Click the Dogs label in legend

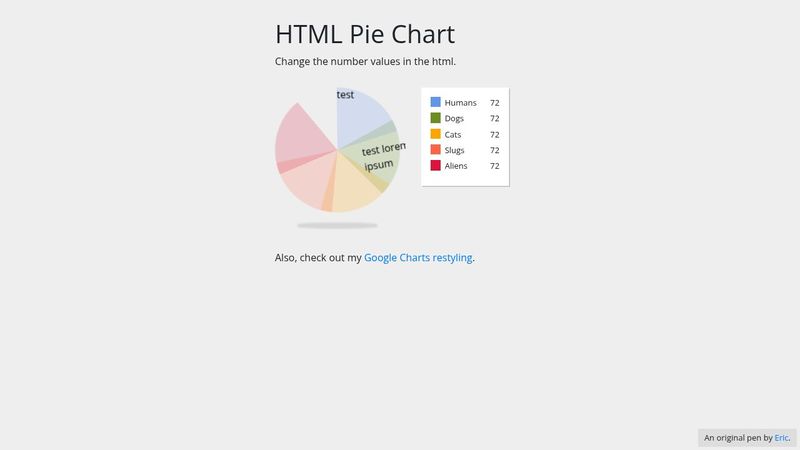(454, 118)
